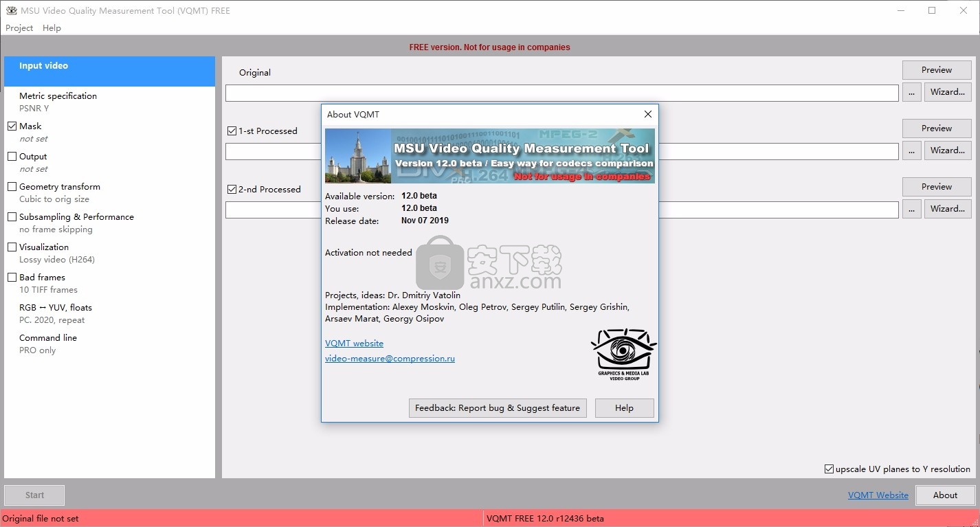Viewport: 980px width, 527px height.
Task: Toggle the Mask checkbox
Action: [x=12, y=126]
